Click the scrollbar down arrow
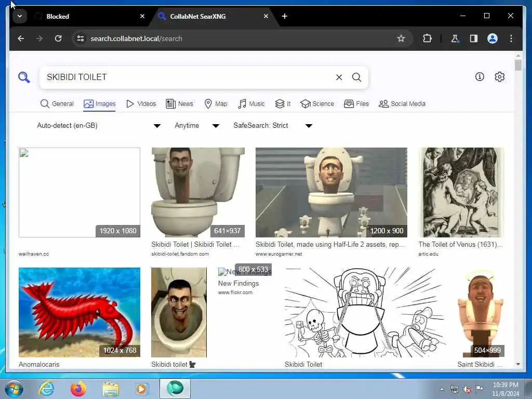Viewport: 532px width, 399px height. [x=518, y=364]
